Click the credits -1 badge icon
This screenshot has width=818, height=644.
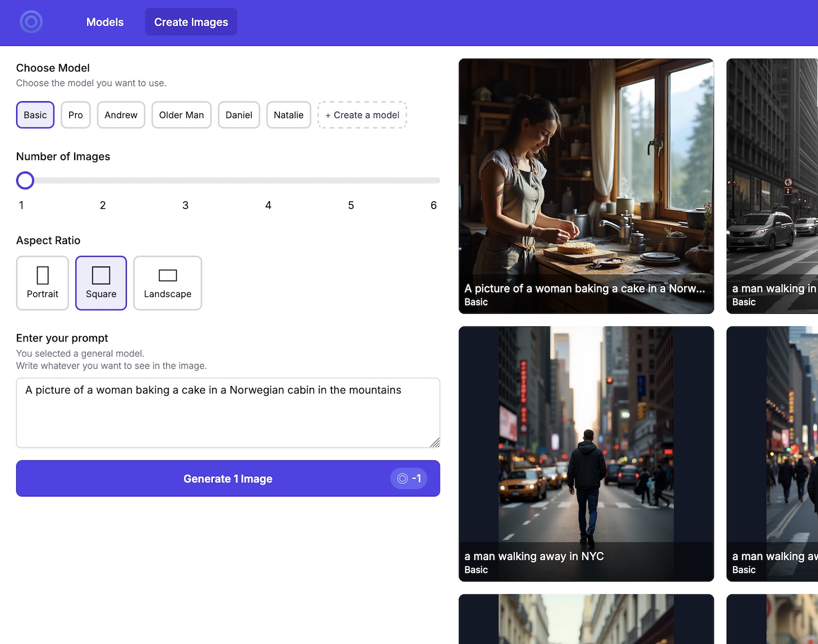[409, 478]
